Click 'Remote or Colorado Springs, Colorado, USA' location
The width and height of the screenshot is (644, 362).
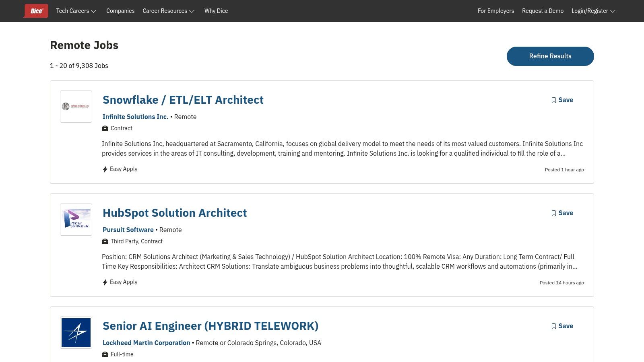(258, 343)
